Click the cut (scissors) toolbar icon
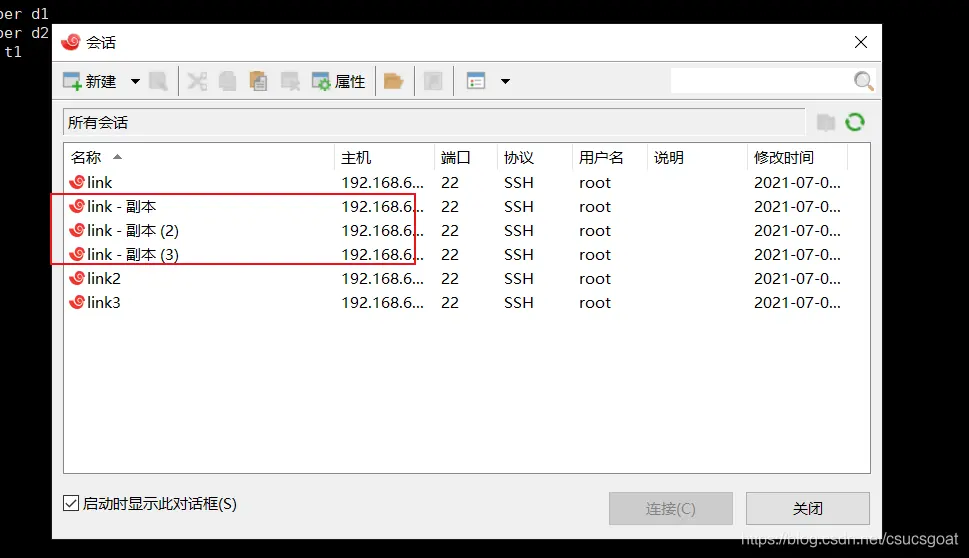Screen dimensions: 969x558 pos(197,82)
